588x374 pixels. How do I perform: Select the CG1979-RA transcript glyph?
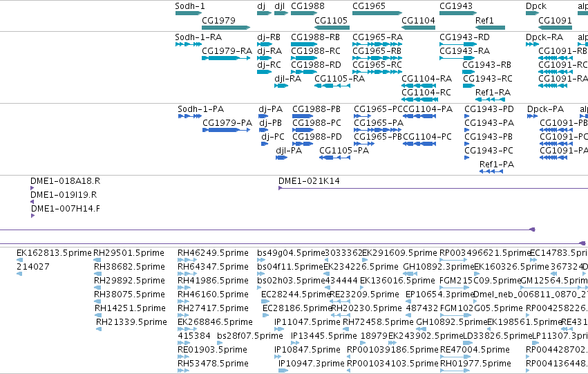(226, 58)
